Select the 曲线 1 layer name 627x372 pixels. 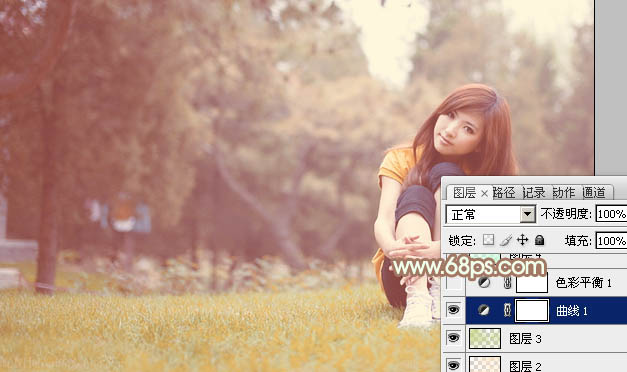[x=572, y=310]
